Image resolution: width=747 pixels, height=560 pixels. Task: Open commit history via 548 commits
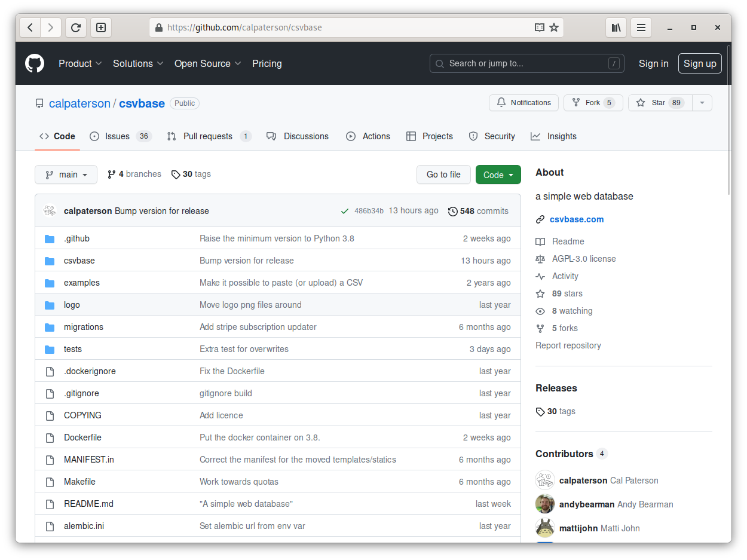[x=478, y=211]
